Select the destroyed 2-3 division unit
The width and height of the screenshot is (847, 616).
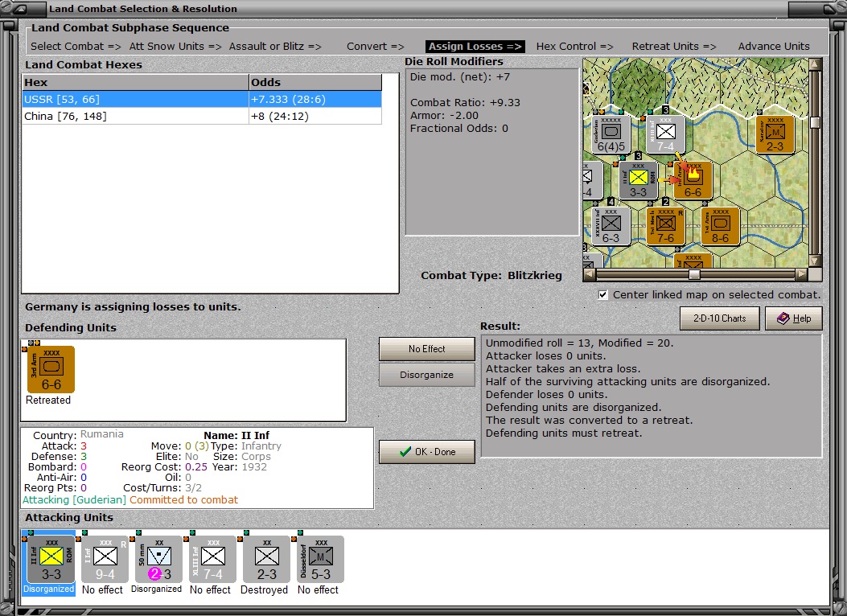coord(267,560)
